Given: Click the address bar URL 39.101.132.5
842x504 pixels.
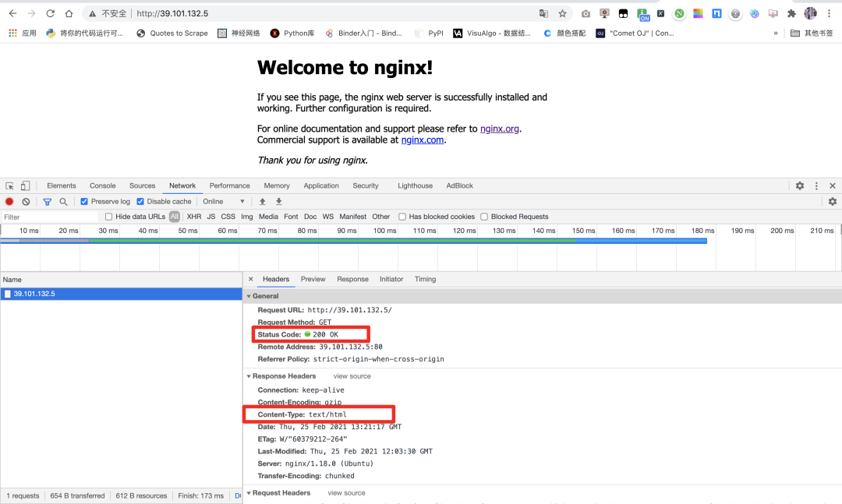Looking at the screenshot, I should tap(172, 13).
